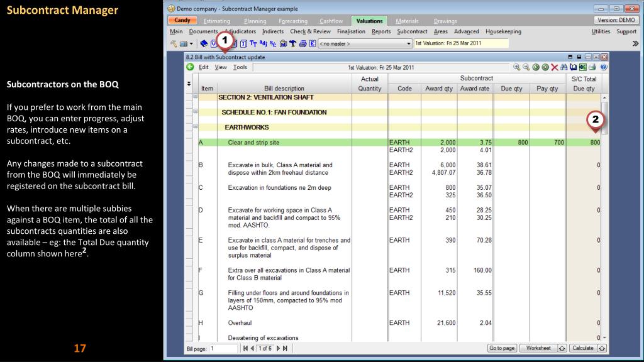644x362 pixels.
Task: Click the award rate value 160.00
Action: coord(482,270)
